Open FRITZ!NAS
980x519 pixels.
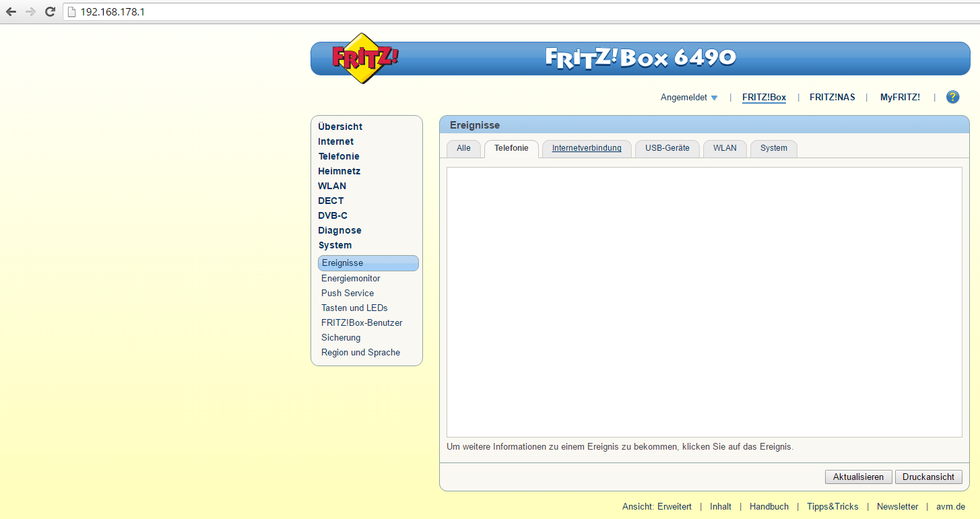pos(832,98)
